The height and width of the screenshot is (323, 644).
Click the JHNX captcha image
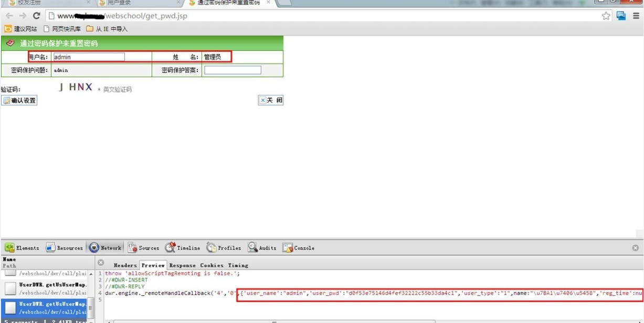[x=76, y=87]
